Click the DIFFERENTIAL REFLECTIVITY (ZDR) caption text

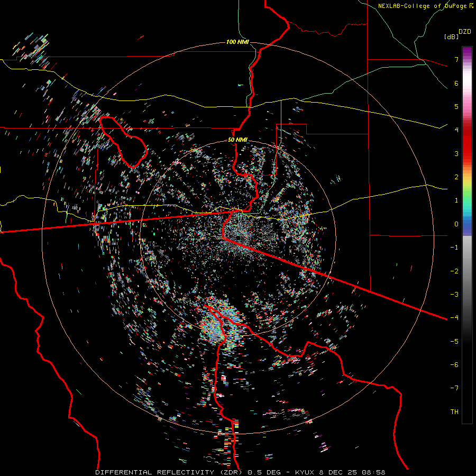pyautogui.click(x=169, y=472)
